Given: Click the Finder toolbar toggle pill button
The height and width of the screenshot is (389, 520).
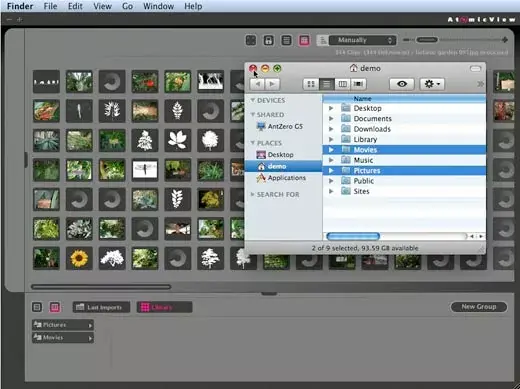Looking at the screenshot, I should [x=475, y=69].
